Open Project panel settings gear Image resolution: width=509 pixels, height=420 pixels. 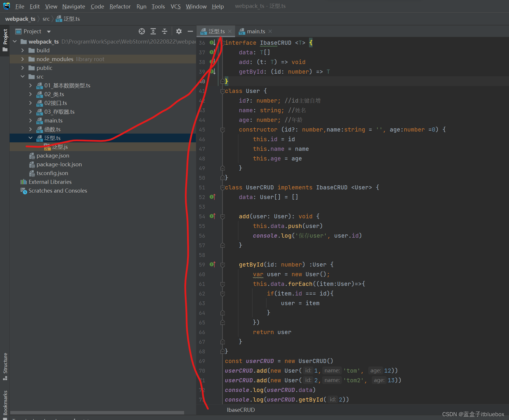click(x=179, y=31)
